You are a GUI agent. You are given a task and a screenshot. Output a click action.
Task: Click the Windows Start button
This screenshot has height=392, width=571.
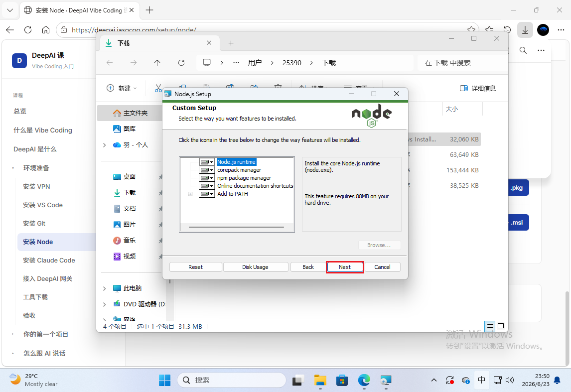click(164, 381)
